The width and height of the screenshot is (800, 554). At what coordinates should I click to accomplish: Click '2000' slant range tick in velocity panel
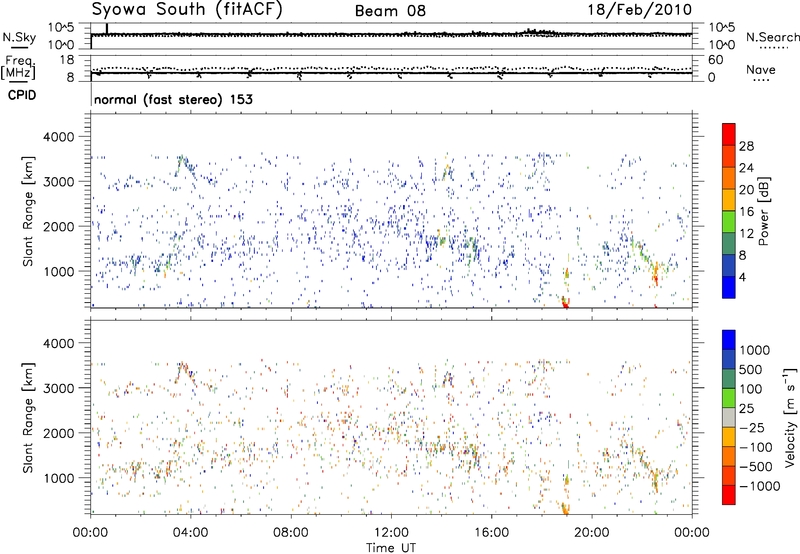pos(58,433)
